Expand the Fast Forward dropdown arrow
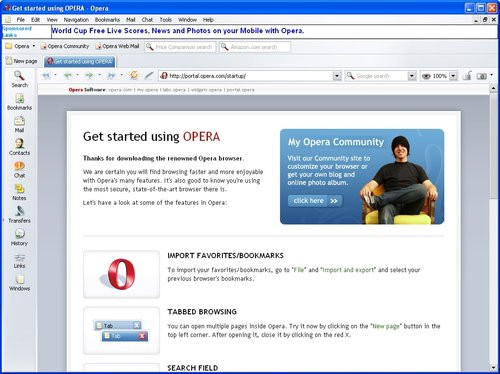This screenshot has width=500, height=374. click(122, 75)
